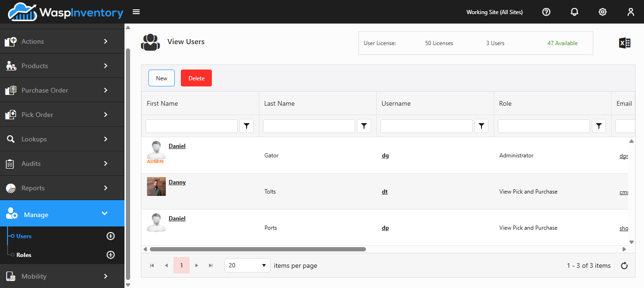The height and width of the screenshot is (288, 644).
Task: Click horizontal scrollbar right arrow
Action: pyautogui.click(x=624, y=249)
